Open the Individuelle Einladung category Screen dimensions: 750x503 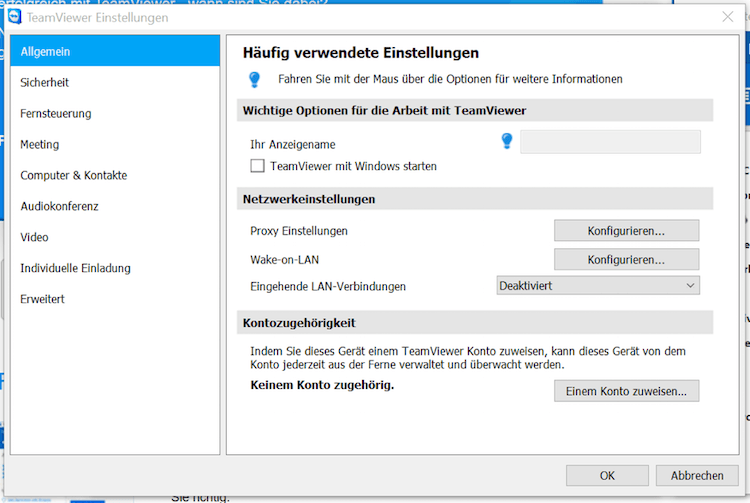point(115,268)
